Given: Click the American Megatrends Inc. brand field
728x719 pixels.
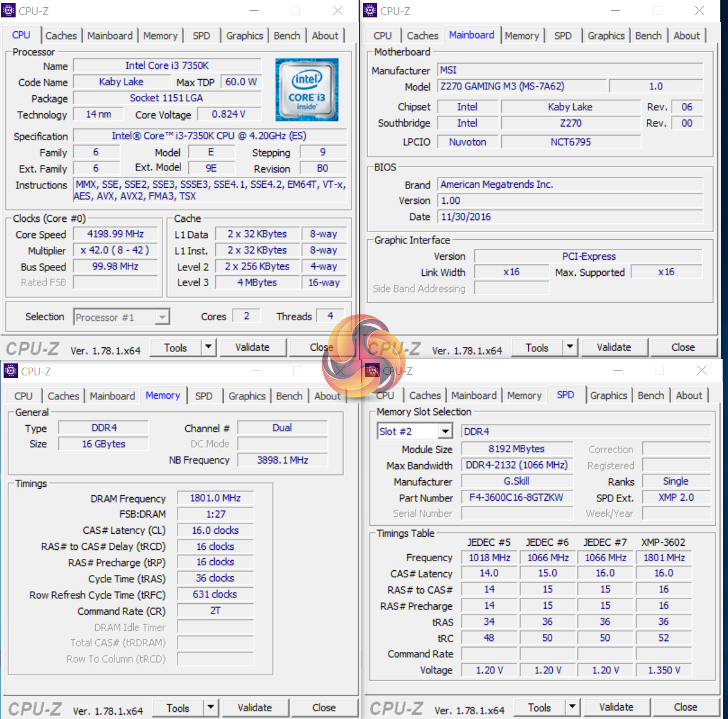Looking at the screenshot, I should [570, 184].
